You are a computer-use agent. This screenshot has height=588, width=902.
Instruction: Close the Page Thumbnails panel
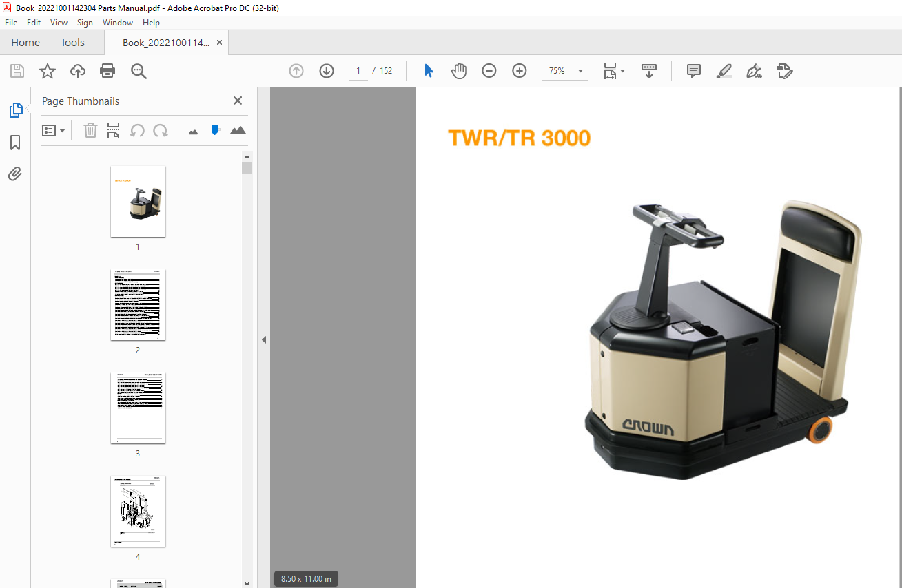pyautogui.click(x=238, y=101)
